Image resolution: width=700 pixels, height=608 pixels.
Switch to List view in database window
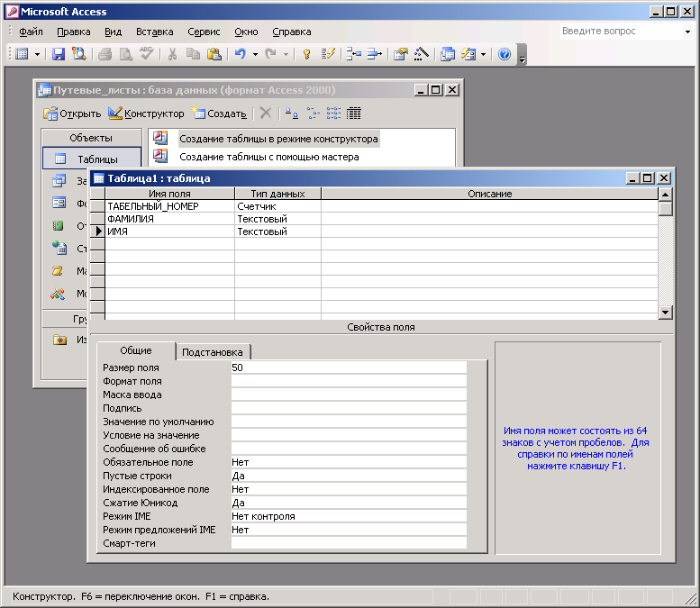pos(333,113)
